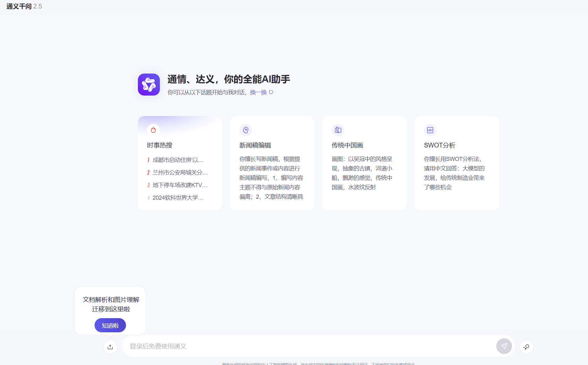The height and width of the screenshot is (365, 588).
Task: Click rank number 4 in hot search list
Action: point(148,198)
